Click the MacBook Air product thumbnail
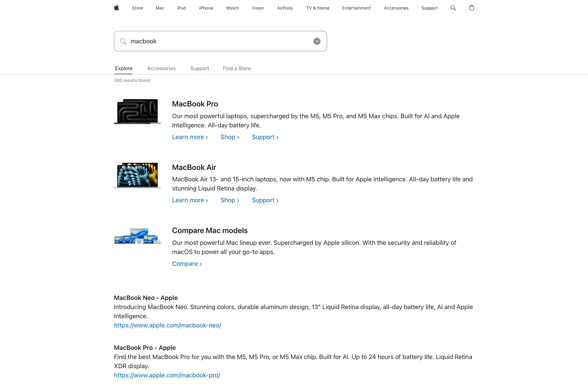The image size is (588, 388). pos(137,175)
